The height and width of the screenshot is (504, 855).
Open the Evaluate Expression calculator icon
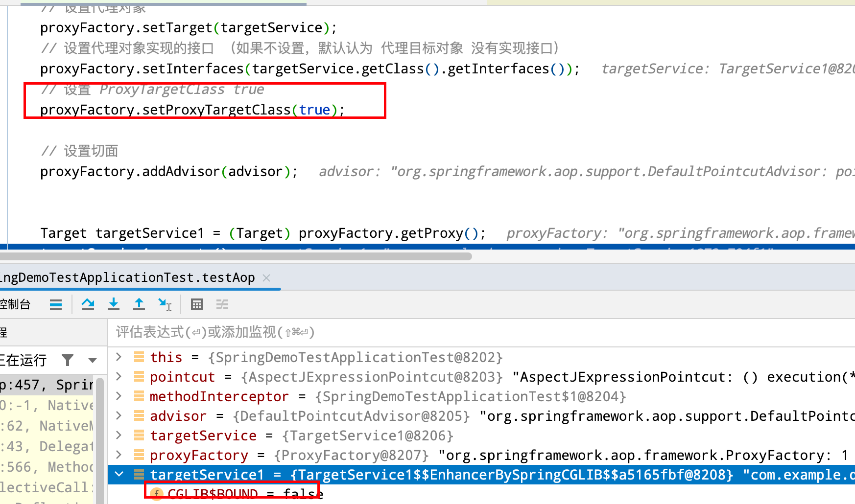coord(197,304)
